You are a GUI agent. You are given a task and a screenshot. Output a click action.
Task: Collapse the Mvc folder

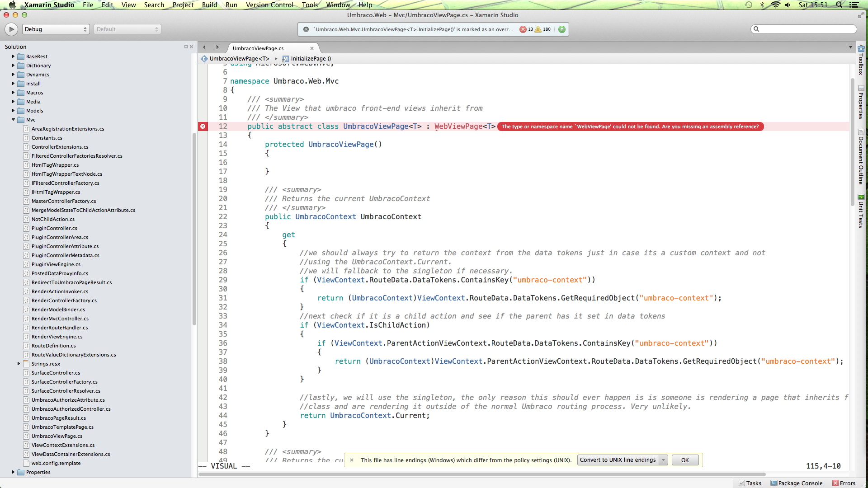[13, 120]
